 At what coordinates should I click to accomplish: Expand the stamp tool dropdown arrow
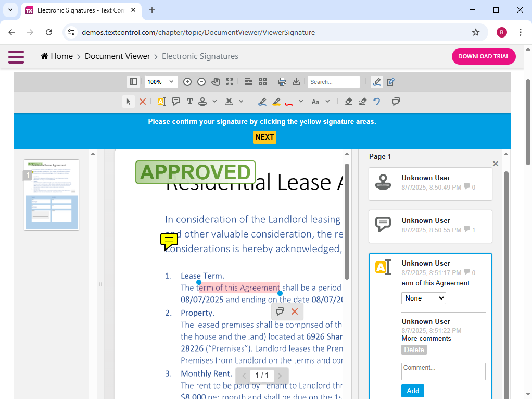pyautogui.click(x=214, y=102)
